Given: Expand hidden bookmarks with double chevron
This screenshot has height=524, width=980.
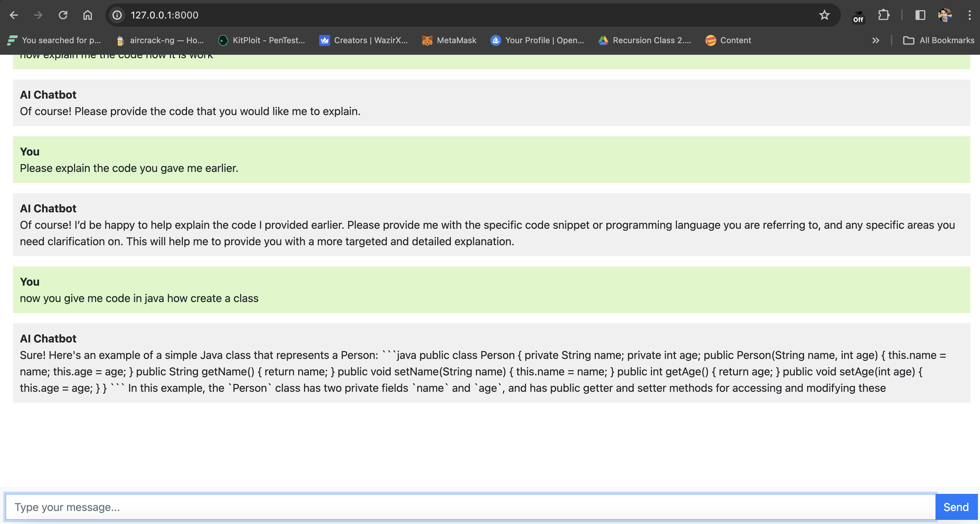Looking at the screenshot, I should [875, 40].
